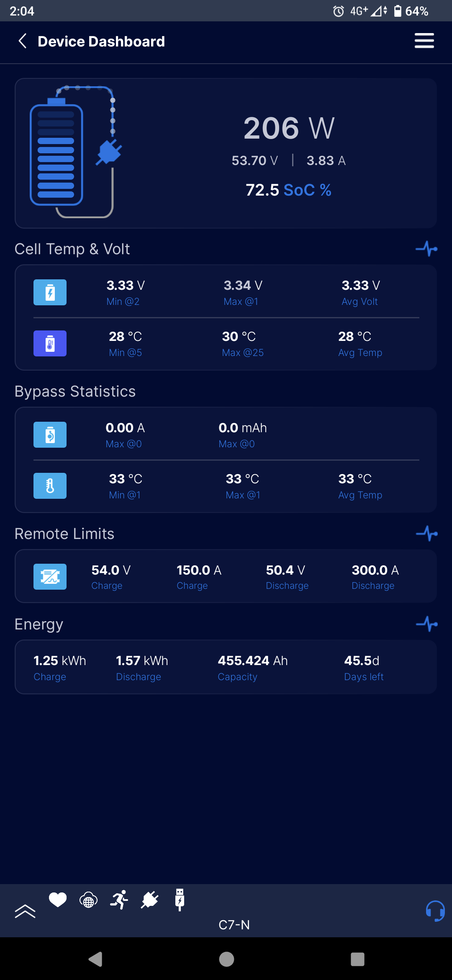Open Remote Limits graph icon
The height and width of the screenshot is (980, 452).
[x=426, y=534]
